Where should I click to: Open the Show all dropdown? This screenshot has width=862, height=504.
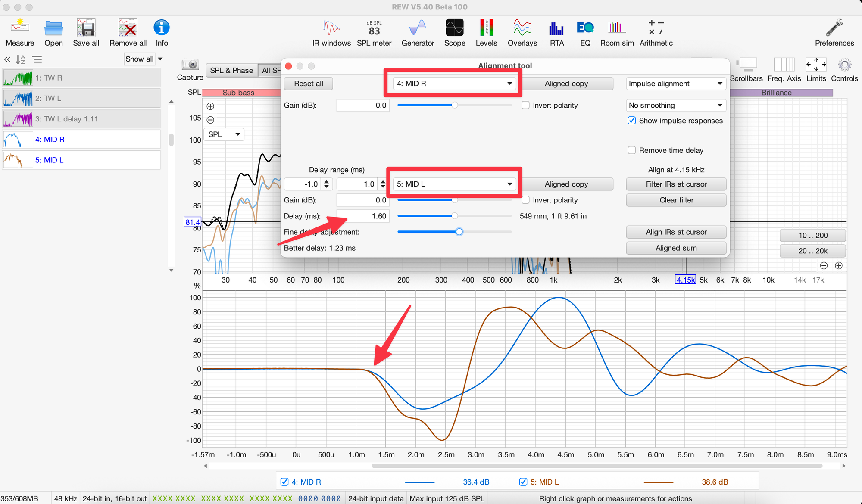point(144,59)
